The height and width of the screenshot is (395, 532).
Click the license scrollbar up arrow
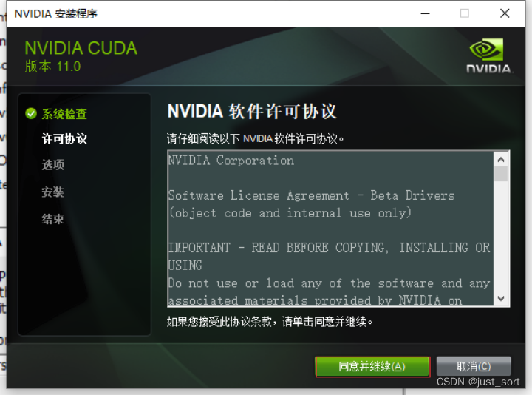tap(501, 159)
